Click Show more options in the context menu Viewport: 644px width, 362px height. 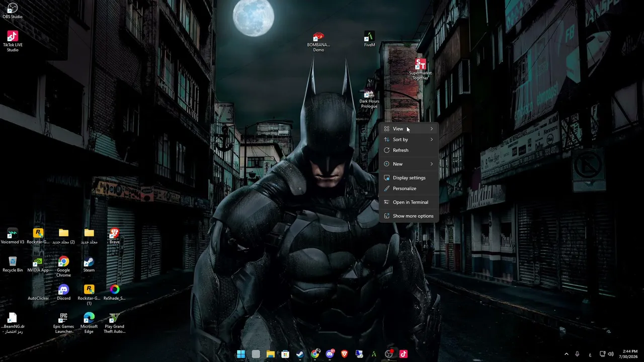coord(409,216)
